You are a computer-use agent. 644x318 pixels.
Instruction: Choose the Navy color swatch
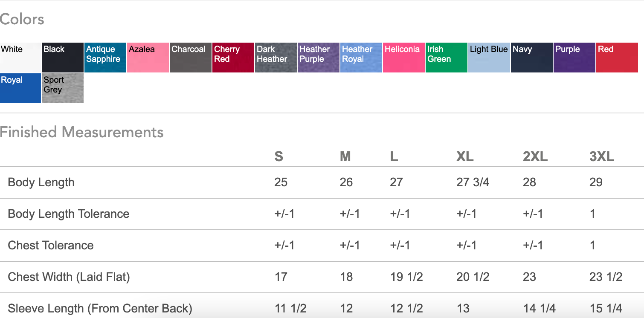532,58
